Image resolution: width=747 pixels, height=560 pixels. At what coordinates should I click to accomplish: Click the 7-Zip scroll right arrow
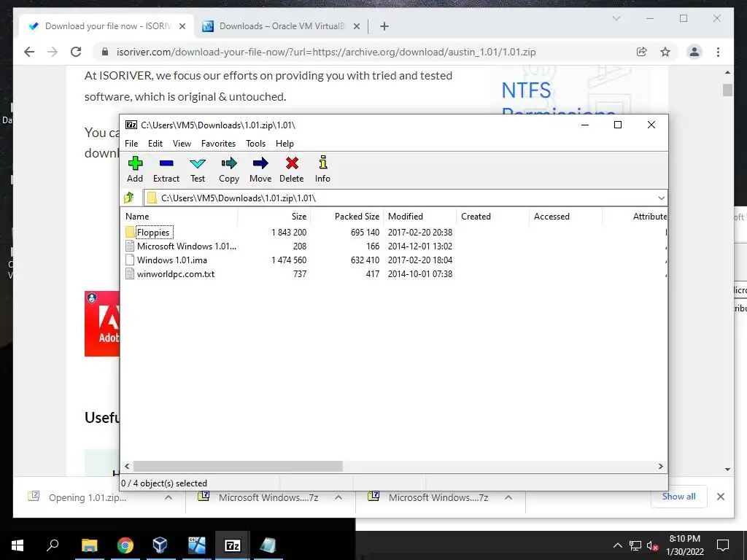point(660,466)
